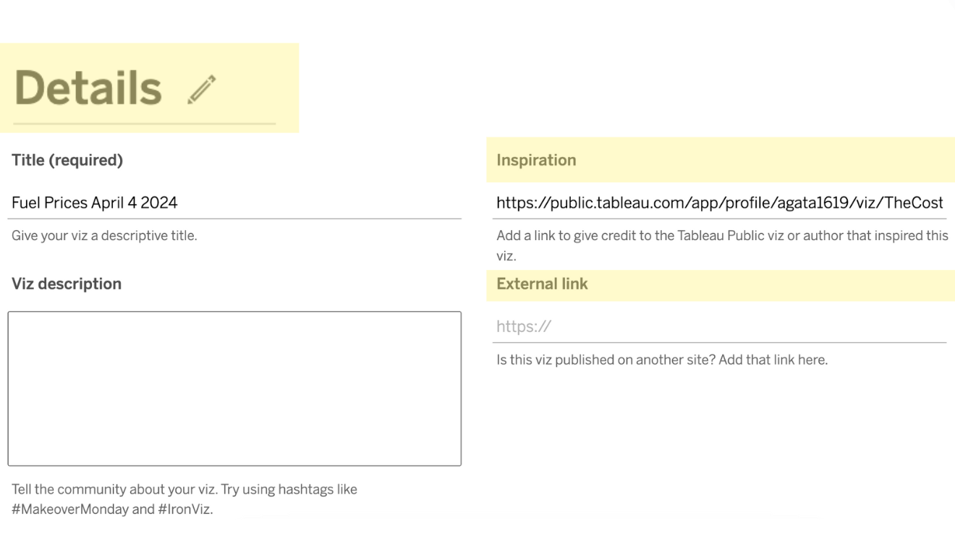Click the underline beneath the Details heading
955x560 pixels.
point(144,124)
